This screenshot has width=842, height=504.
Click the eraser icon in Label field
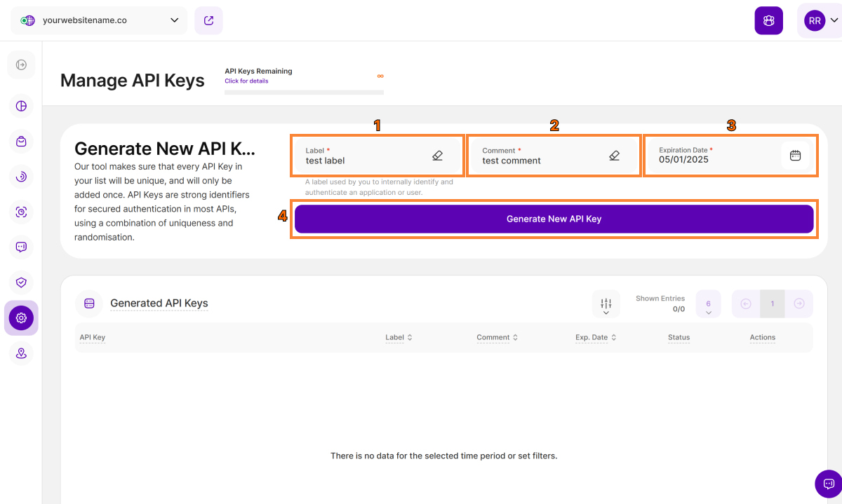(437, 156)
